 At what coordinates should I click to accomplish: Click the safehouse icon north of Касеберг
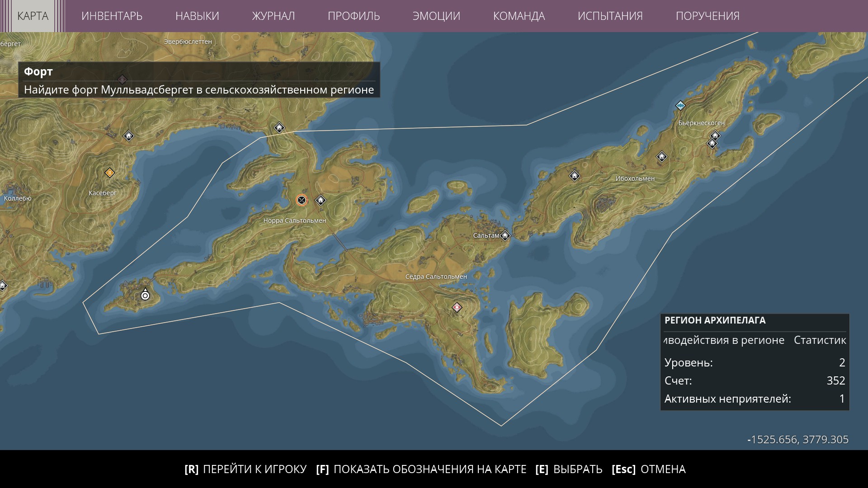pyautogui.click(x=129, y=136)
